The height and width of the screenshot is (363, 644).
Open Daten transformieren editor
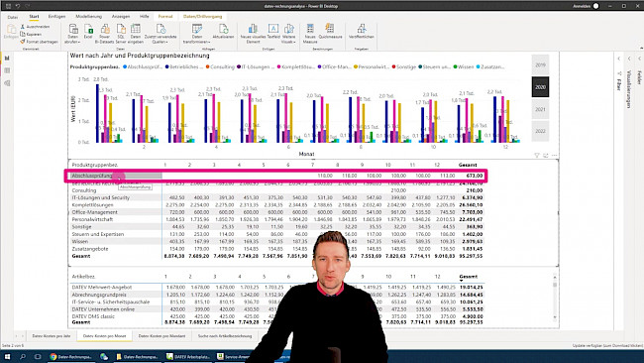(197, 34)
